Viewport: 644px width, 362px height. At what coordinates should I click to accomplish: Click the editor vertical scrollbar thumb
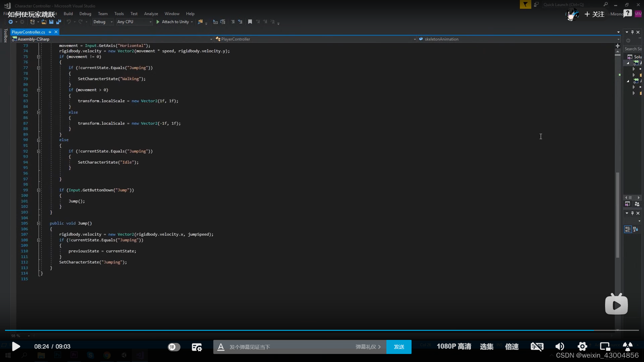click(x=618, y=215)
